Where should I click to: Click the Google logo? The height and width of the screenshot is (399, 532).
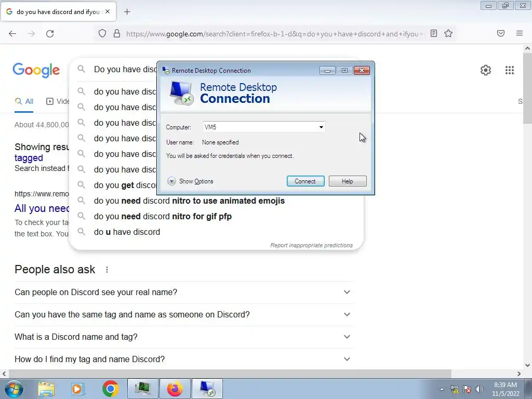[x=36, y=70]
